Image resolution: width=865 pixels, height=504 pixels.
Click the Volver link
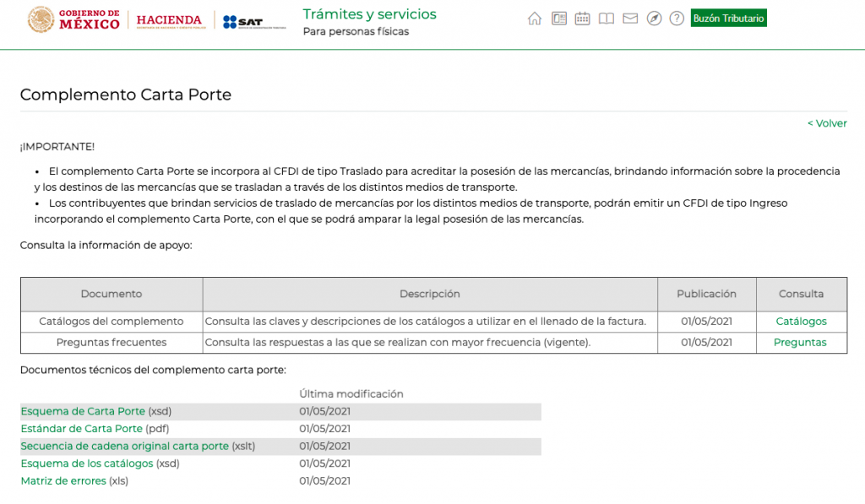click(x=827, y=123)
